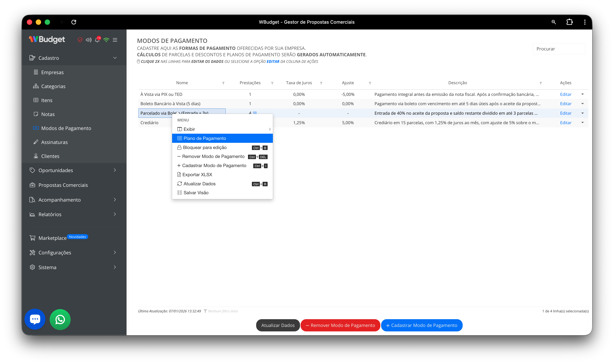Screen dimensions: 614x364
Task: Open the WhatsApp support chat
Action: tap(60, 319)
